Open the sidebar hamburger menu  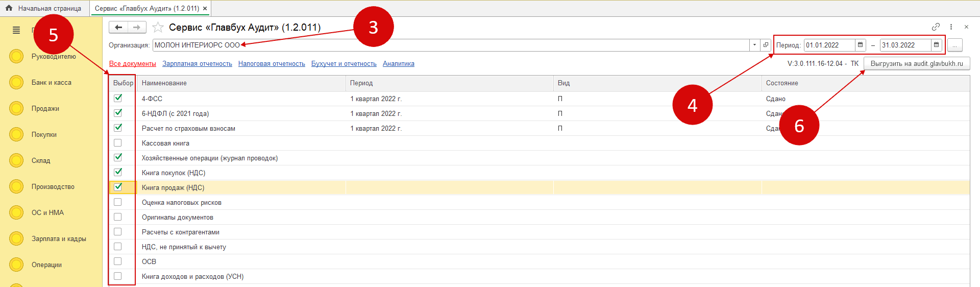click(x=16, y=31)
